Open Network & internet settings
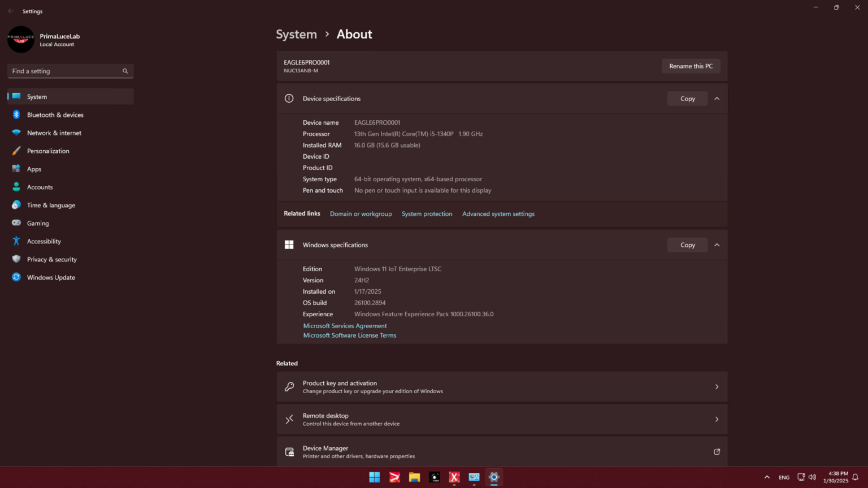Image resolution: width=868 pixels, height=488 pixels. tap(54, 133)
